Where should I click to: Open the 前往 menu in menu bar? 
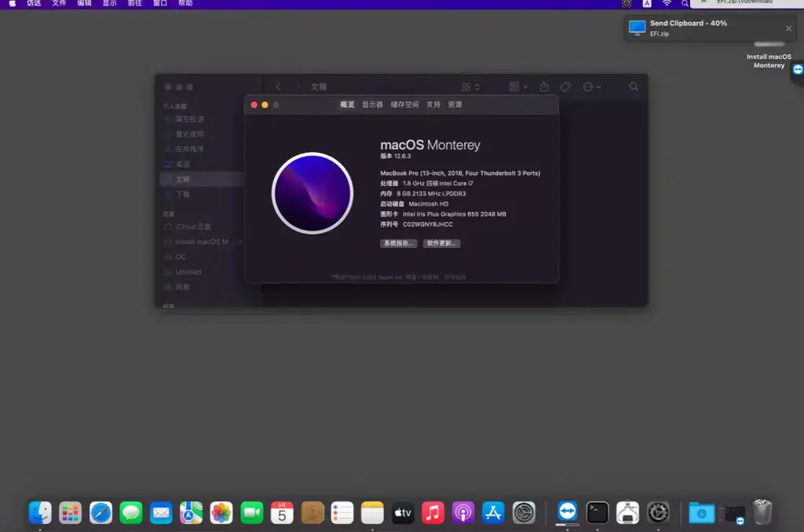click(x=135, y=3)
